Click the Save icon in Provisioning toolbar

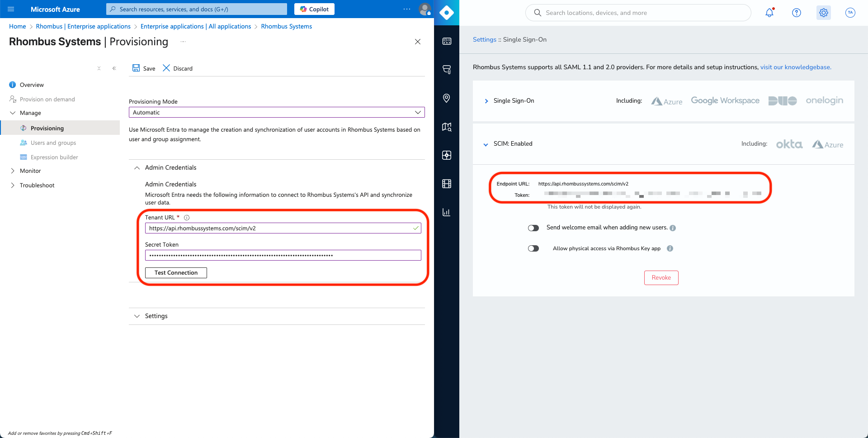point(136,68)
